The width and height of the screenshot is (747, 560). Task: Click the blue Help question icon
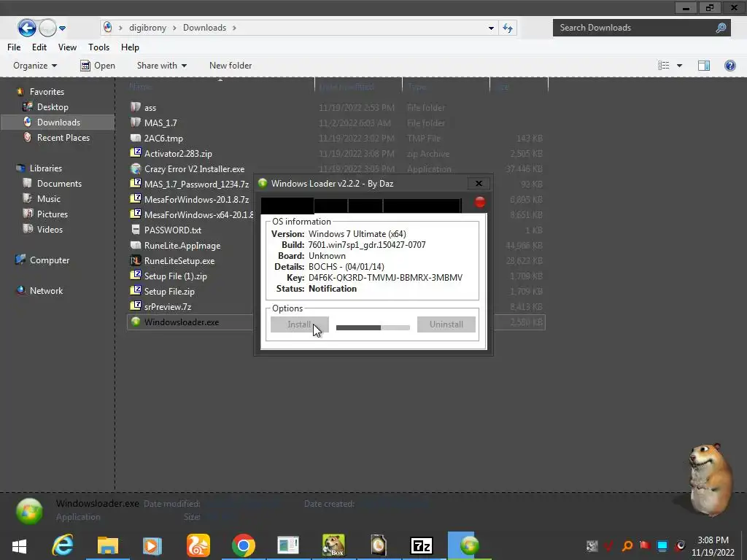[x=729, y=65]
